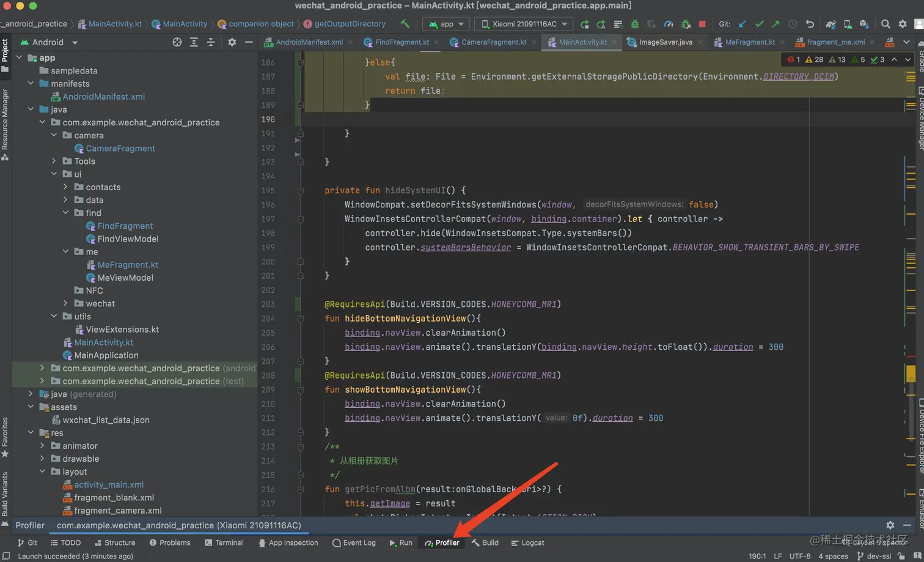Click the Git Commit checkmark icon
This screenshot has height=562, width=924.
(759, 24)
